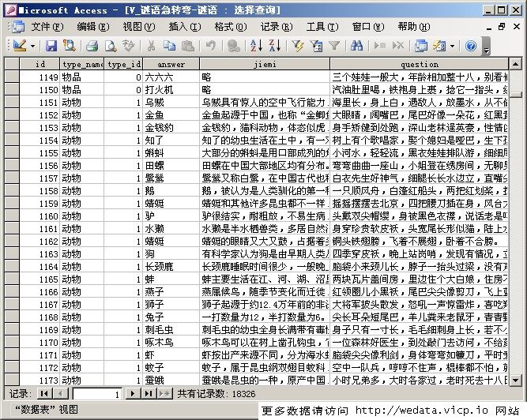
Task: Open the 文件(F) menu
Action: tap(47, 27)
